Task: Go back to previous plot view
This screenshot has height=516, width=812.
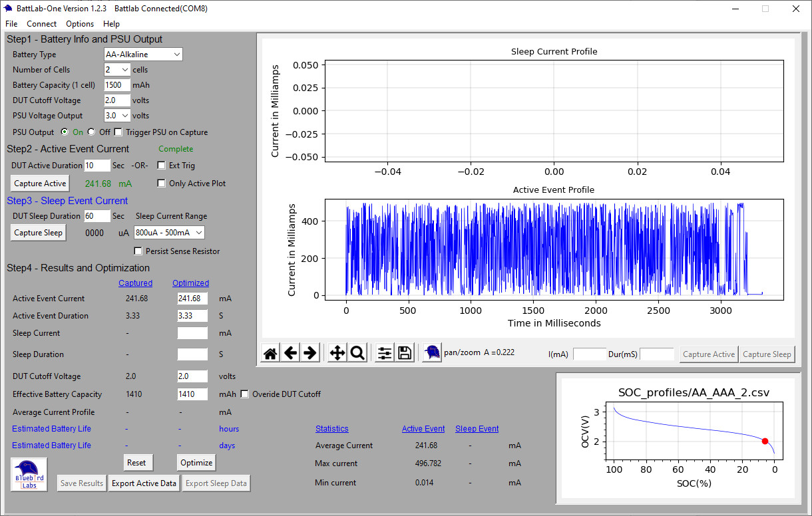Action: coord(290,353)
